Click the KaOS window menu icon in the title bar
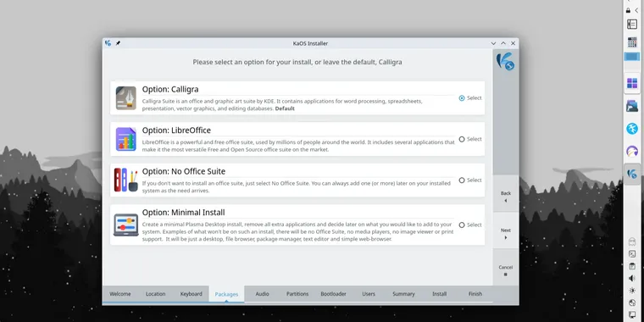 tap(108, 43)
